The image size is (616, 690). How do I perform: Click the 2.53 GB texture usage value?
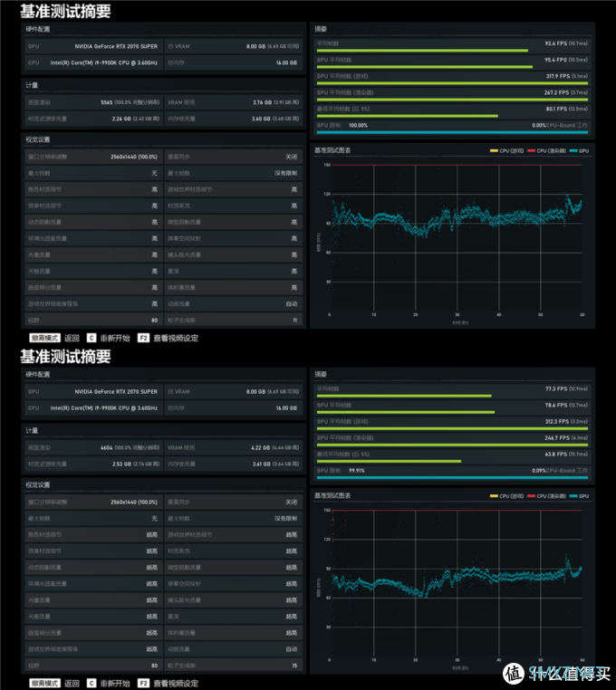pyautogui.click(x=121, y=464)
